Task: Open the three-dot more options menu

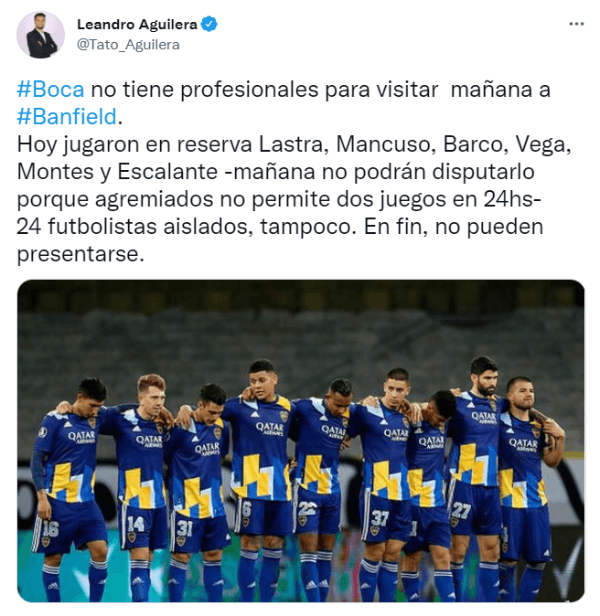Action: point(576,24)
